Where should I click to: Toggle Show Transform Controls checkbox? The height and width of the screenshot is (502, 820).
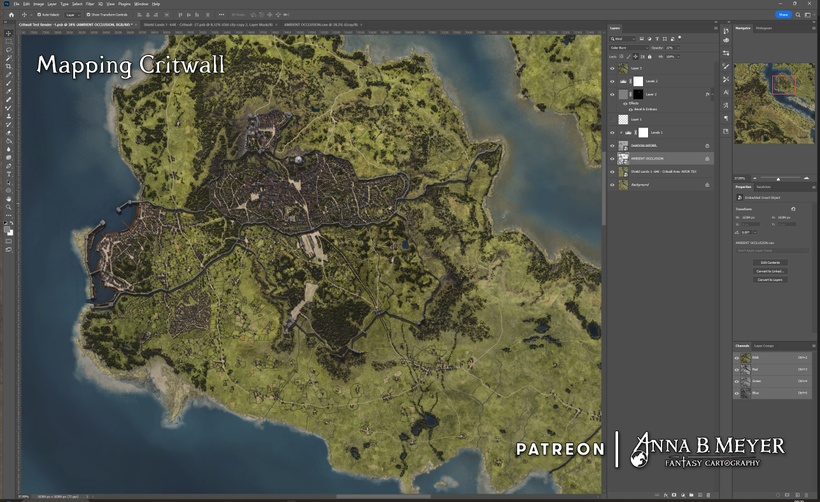pyautogui.click(x=88, y=15)
